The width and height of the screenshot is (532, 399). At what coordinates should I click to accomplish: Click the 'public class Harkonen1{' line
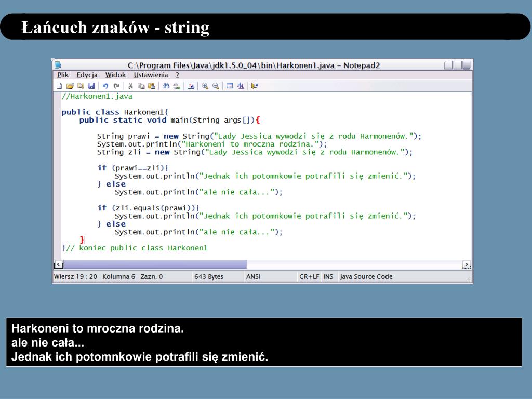[115, 112]
